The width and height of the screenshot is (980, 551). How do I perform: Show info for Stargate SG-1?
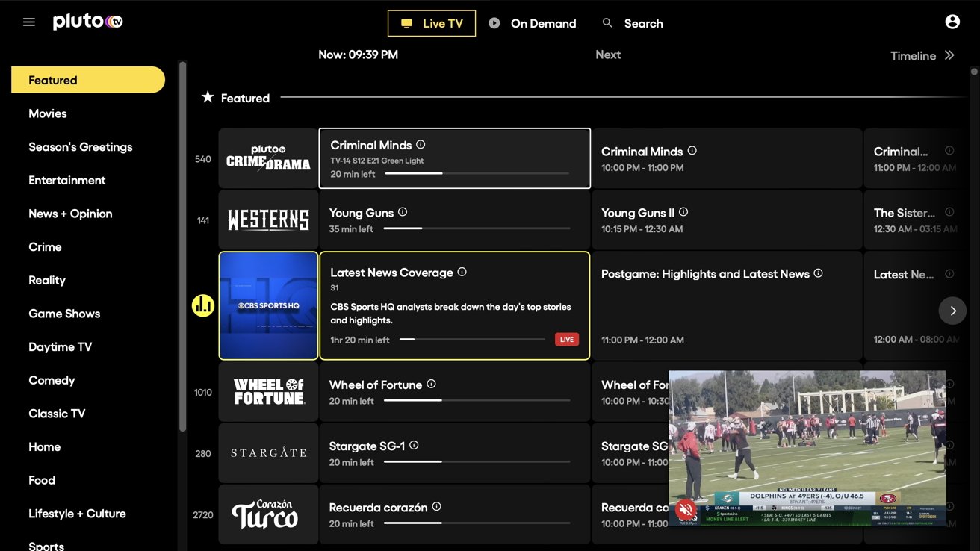pos(414,445)
